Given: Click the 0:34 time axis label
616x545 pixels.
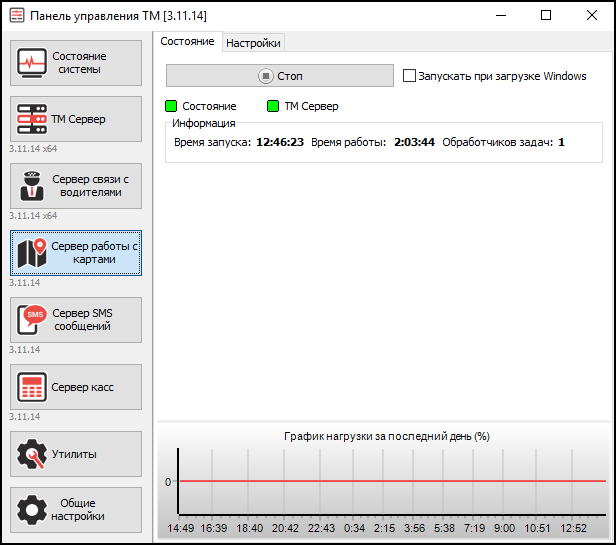Looking at the screenshot, I should pyautogui.click(x=354, y=528).
